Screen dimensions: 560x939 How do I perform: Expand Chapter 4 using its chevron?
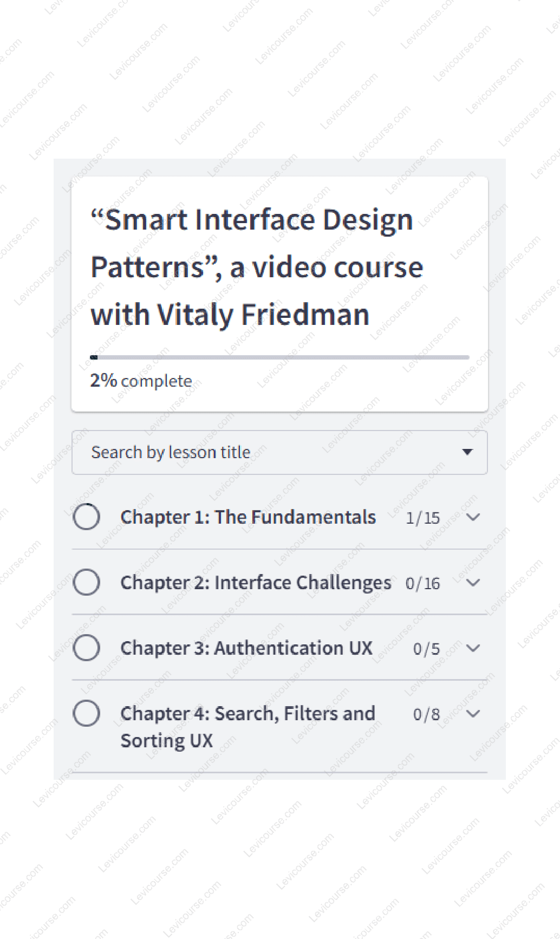click(x=473, y=714)
